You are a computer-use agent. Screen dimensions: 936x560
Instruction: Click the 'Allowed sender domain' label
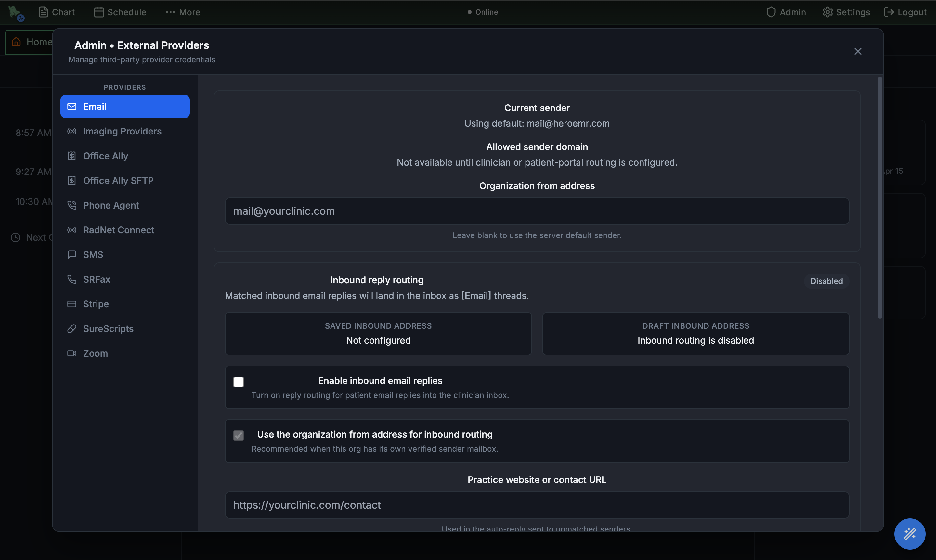tap(537, 147)
